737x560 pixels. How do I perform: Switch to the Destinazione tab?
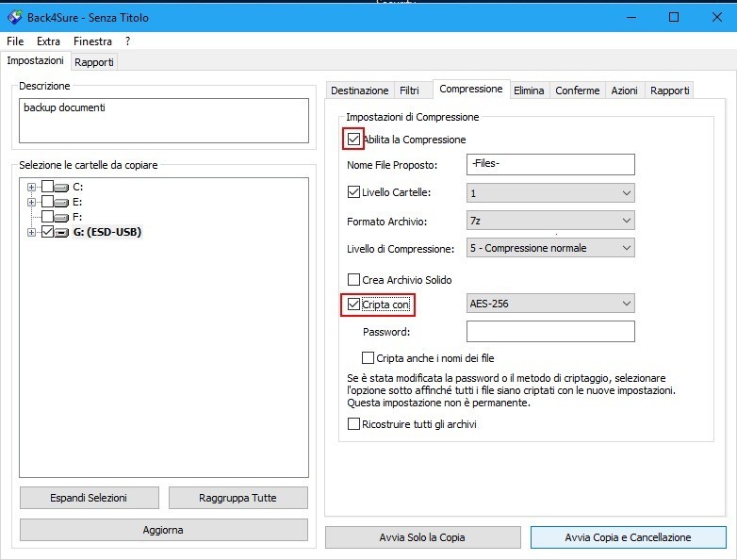pos(359,91)
